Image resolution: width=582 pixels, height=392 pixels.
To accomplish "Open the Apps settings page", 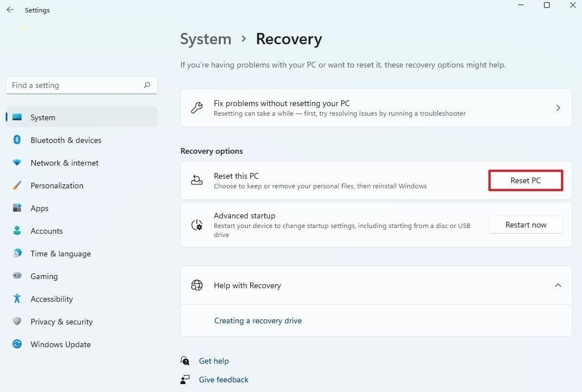I will pyautogui.click(x=40, y=208).
